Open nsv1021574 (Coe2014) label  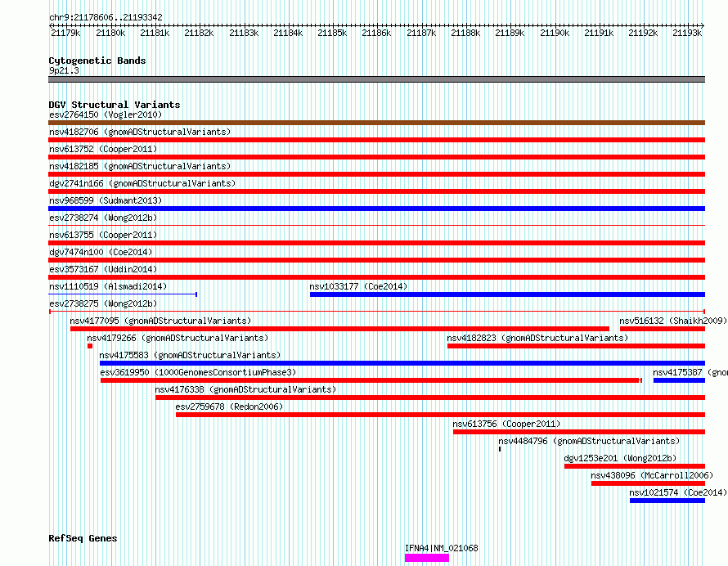click(x=678, y=492)
